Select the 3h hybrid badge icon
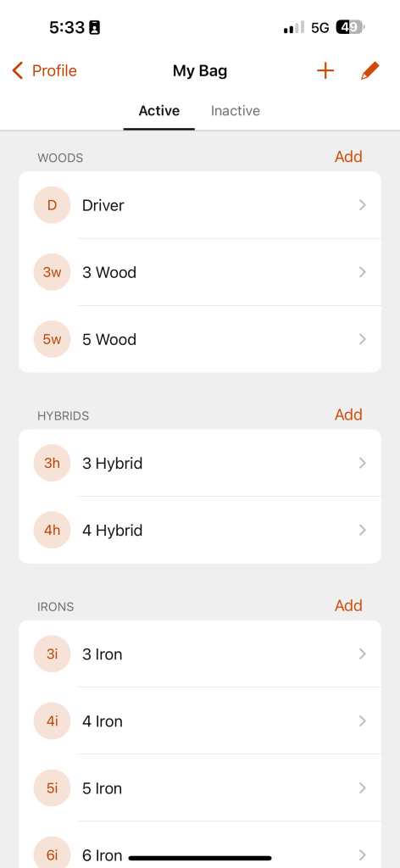400x868 pixels. (x=52, y=463)
